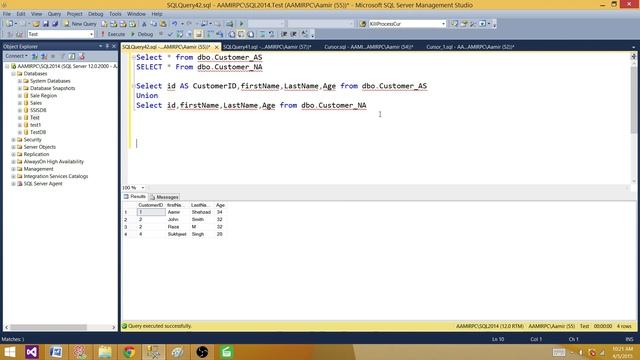Collapse the Databases tree node
The height and width of the screenshot is (360, 640).
[x=13, y=73]
